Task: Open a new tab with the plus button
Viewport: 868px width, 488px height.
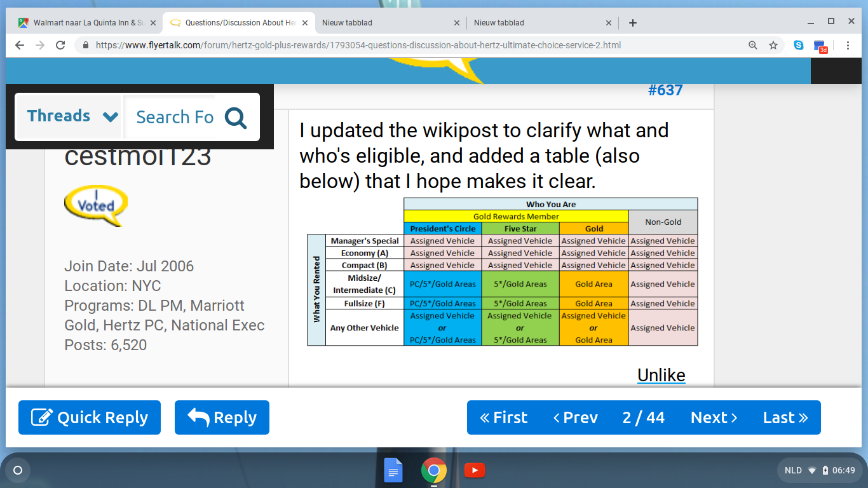Action: [632, 23]
